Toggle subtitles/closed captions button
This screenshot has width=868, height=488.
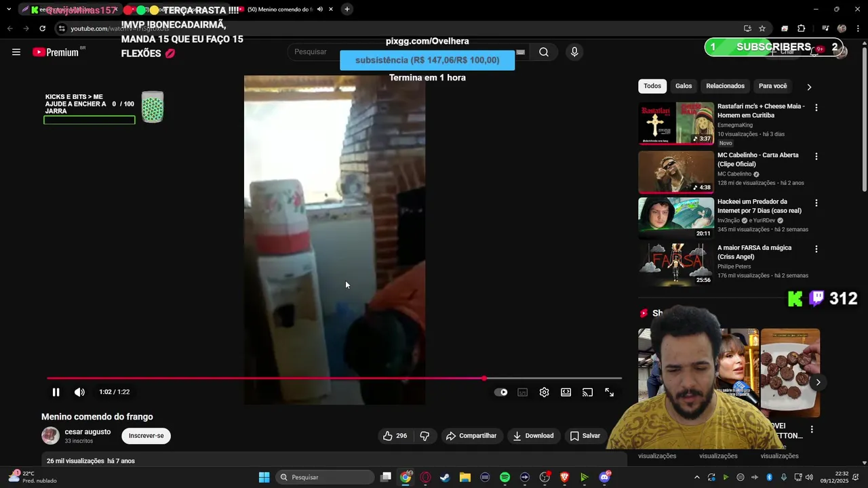coord(523,392)
